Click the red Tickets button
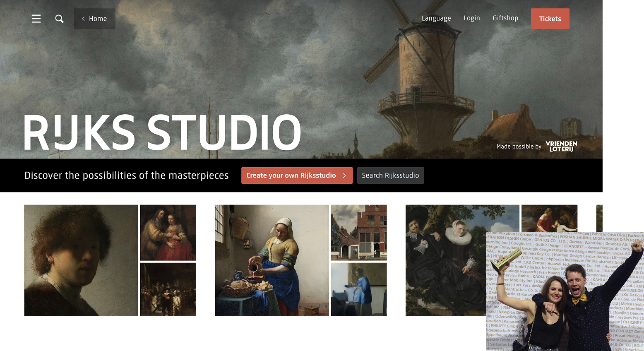 coord(550,19)
